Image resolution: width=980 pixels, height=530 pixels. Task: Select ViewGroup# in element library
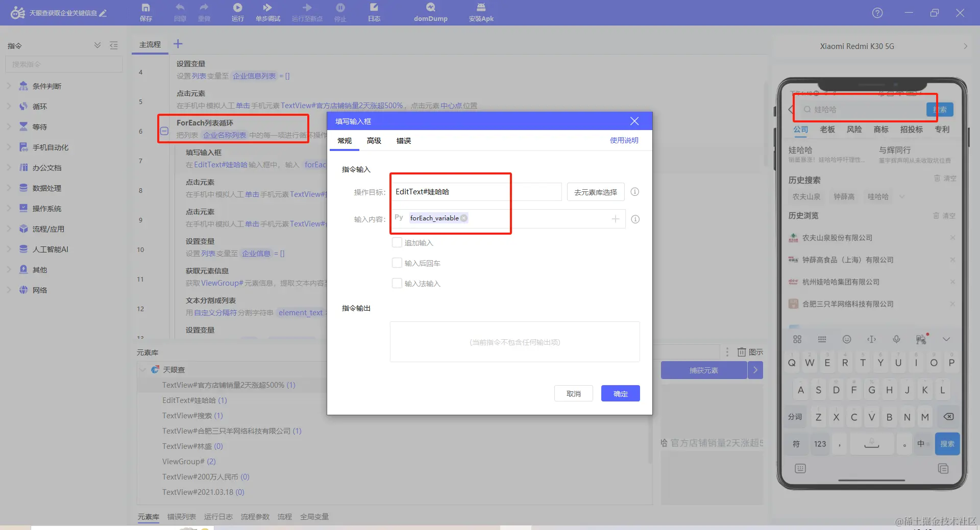point(189,462)
